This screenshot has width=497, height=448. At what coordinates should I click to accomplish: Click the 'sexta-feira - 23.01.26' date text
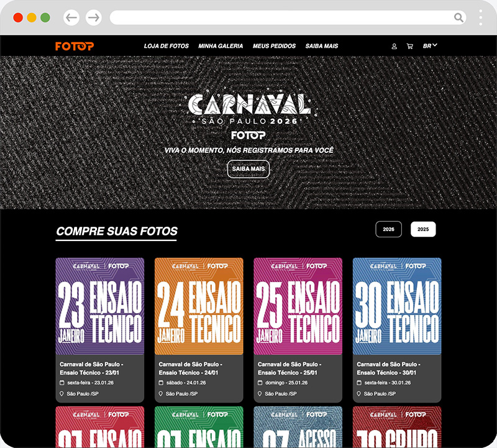[x=90, y=383]
